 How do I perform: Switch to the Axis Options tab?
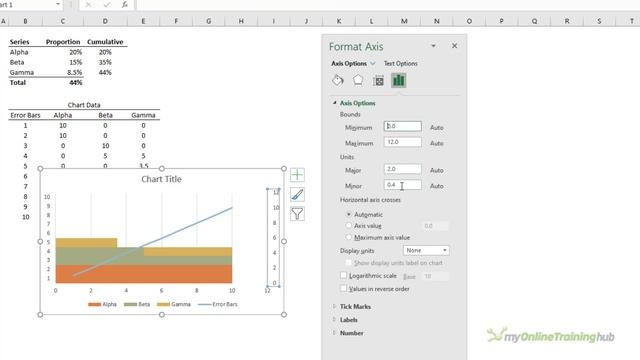349,63
